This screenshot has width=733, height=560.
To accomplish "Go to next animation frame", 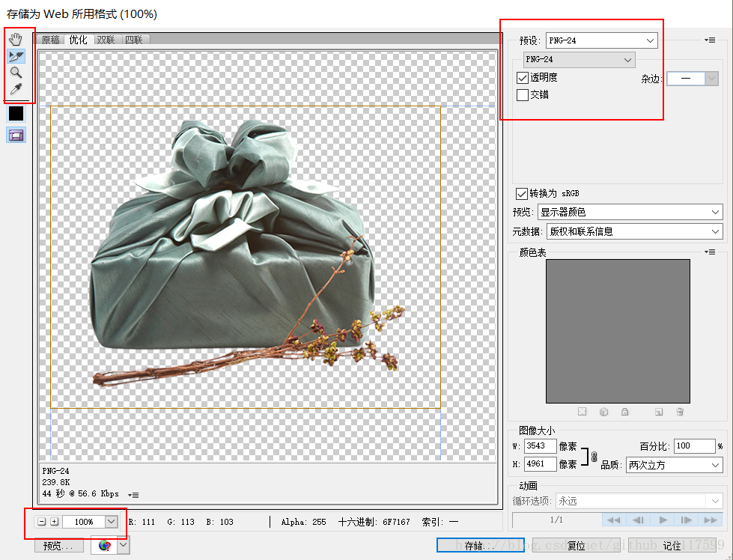I will tap(687, 520).
